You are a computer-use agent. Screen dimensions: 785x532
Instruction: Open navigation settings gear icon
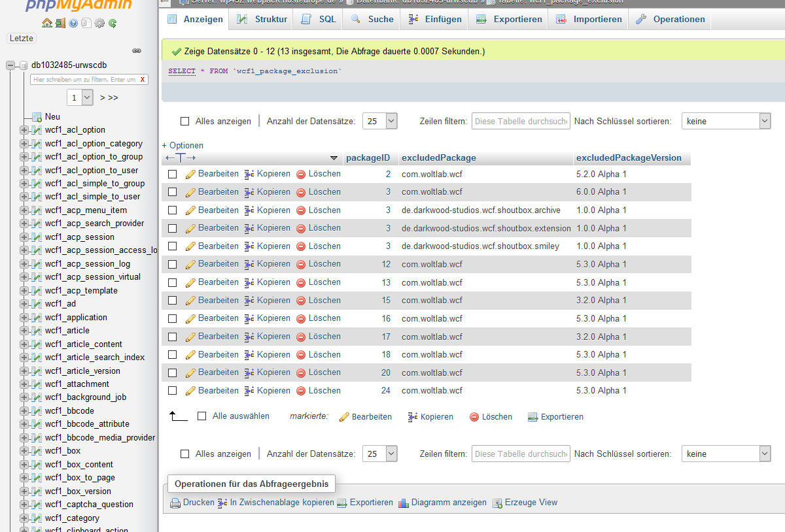point(99,23)
